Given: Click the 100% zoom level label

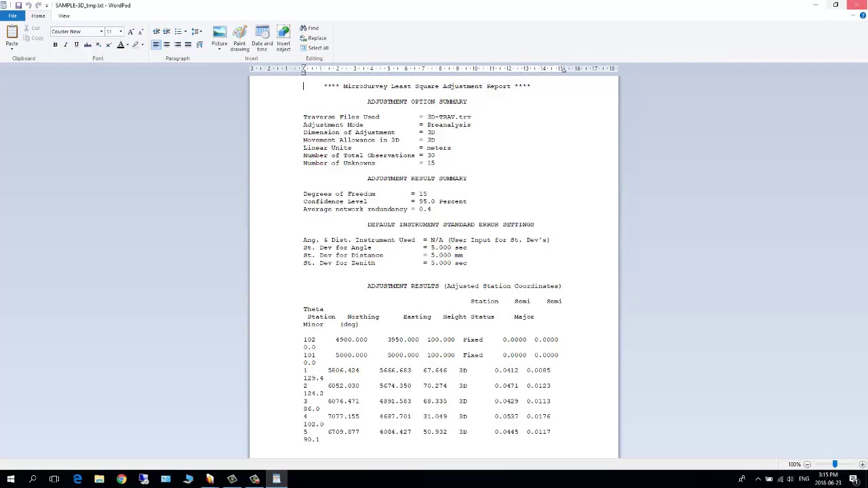Looking at the screenshot, I should point(794,464).
